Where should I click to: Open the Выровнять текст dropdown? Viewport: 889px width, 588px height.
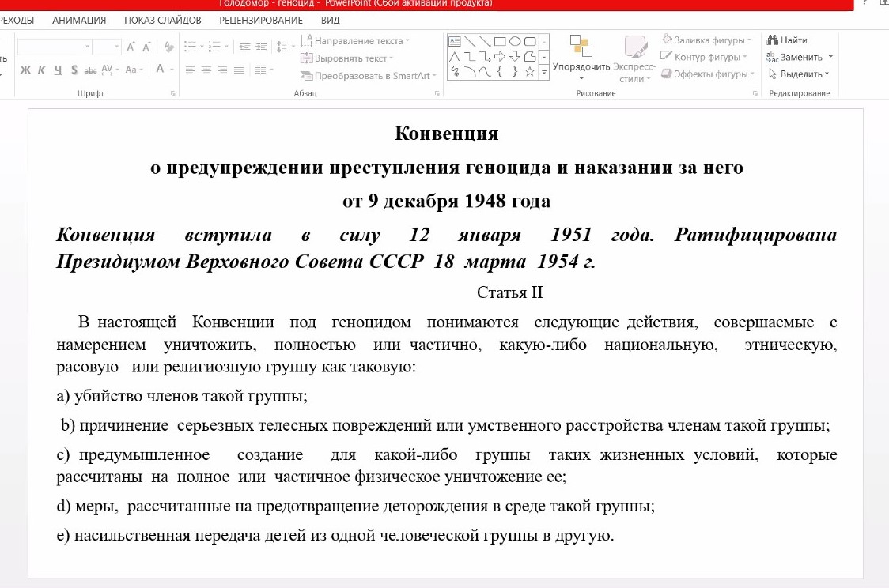tap(346, 58)
